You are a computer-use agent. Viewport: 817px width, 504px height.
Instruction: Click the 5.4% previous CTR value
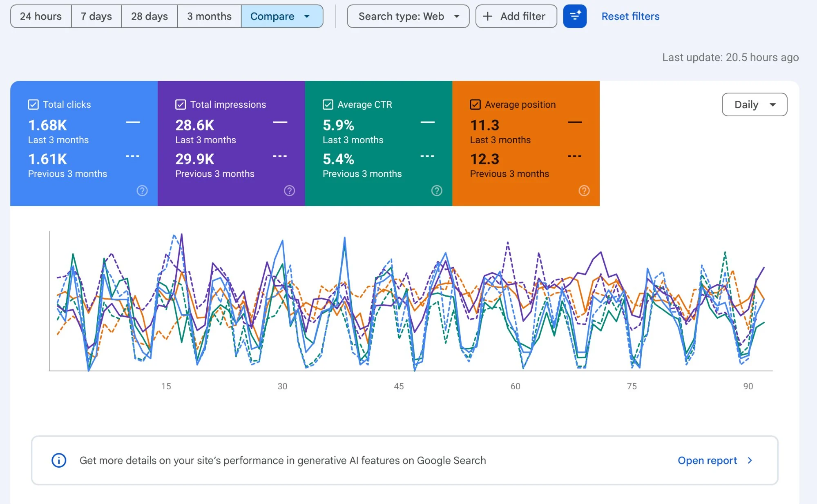(x=338, y=159)
